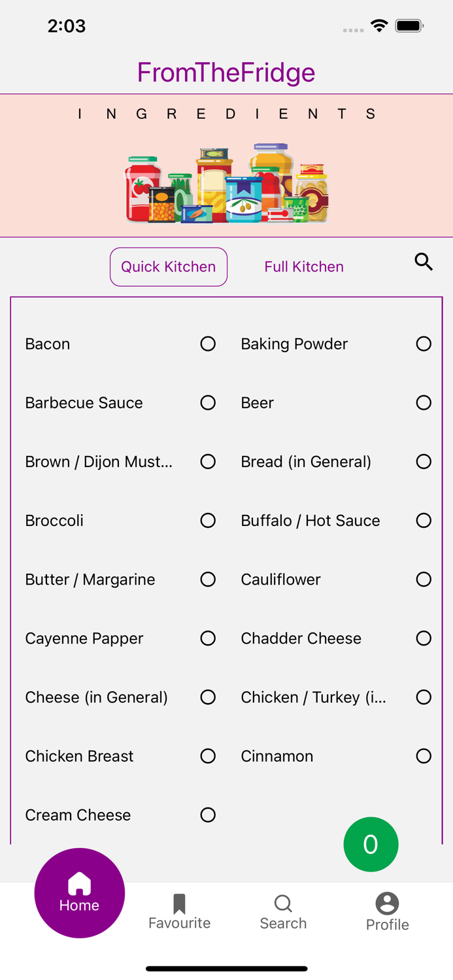The image size is (453, 980).
Task: Select the Search icon in bottom bar
Action: coord(283,904)
